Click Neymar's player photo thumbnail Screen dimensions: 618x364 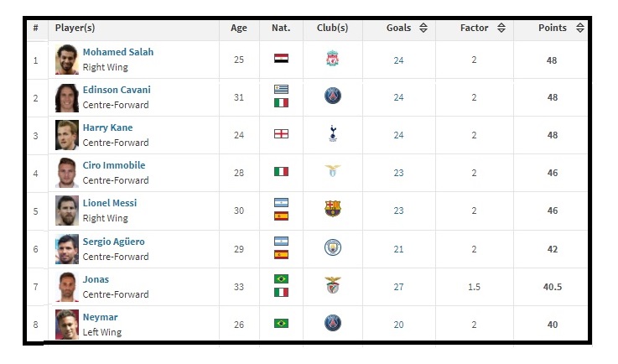[x=66, y=325]
